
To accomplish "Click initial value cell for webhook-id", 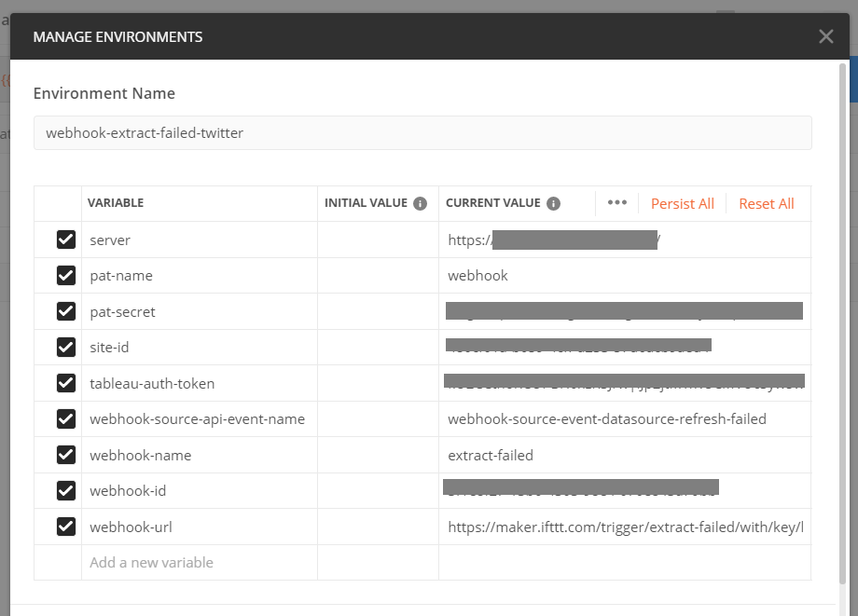I will coord(378,491).
